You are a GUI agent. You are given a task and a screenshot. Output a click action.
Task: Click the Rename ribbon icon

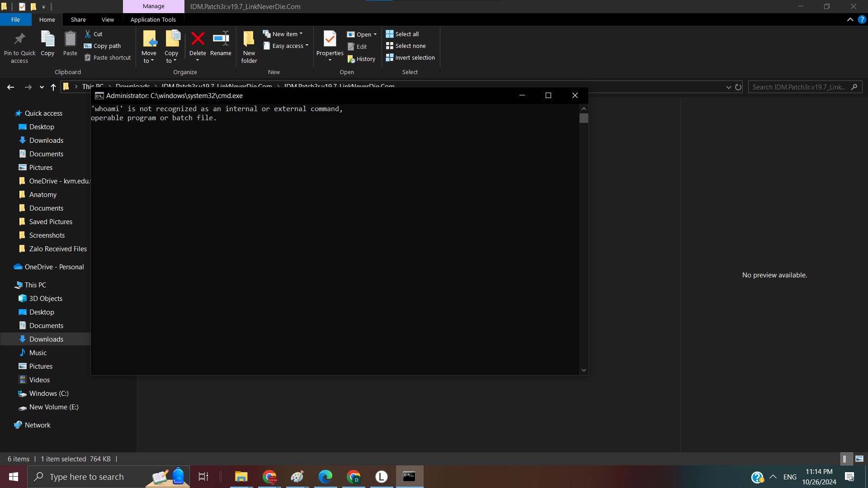[221, 39]
